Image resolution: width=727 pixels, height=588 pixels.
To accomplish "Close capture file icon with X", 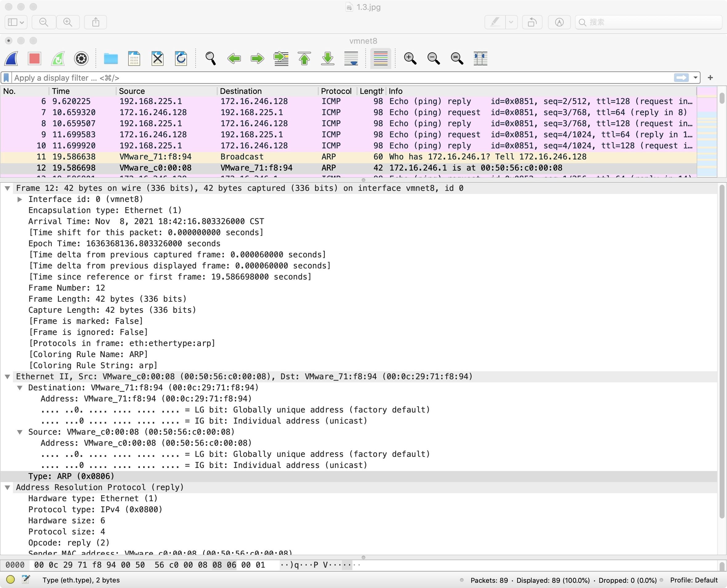I will pyautogui.click(x=157, y=58).
